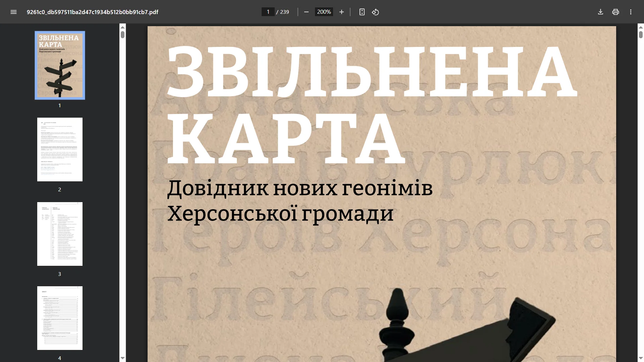Rotate the document counterclockwise
Viewport: 644px width, 362px height.
pyautogui.click(x=375, y=12)
